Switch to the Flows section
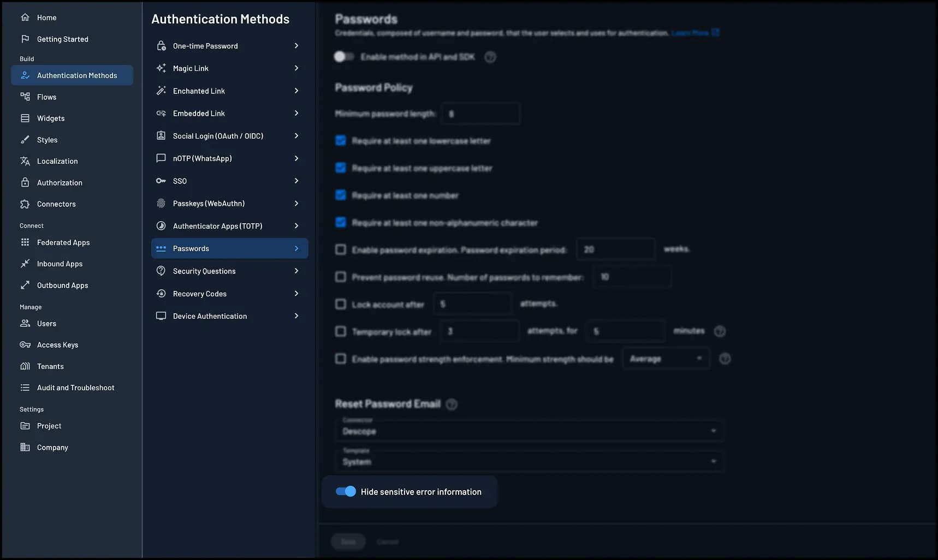The image size is (938, 560). pyautogui.click(x=46, y=97)
